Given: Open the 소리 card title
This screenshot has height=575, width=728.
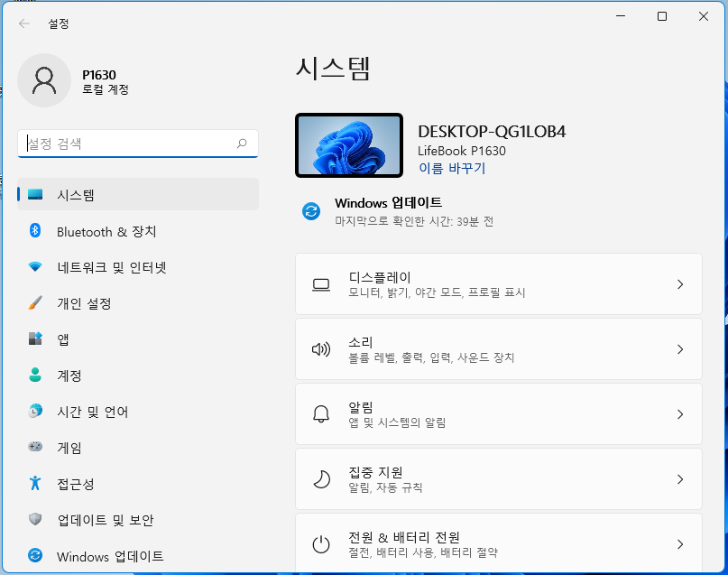Looking at the screenshot, I should pos(360,342).
